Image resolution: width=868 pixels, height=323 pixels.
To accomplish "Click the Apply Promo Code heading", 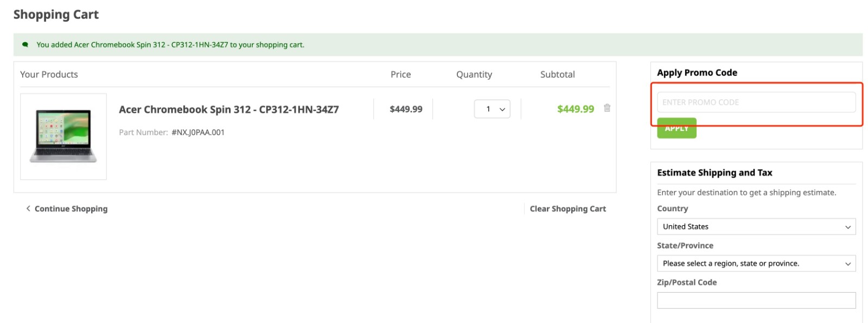I will pos(697,72).
